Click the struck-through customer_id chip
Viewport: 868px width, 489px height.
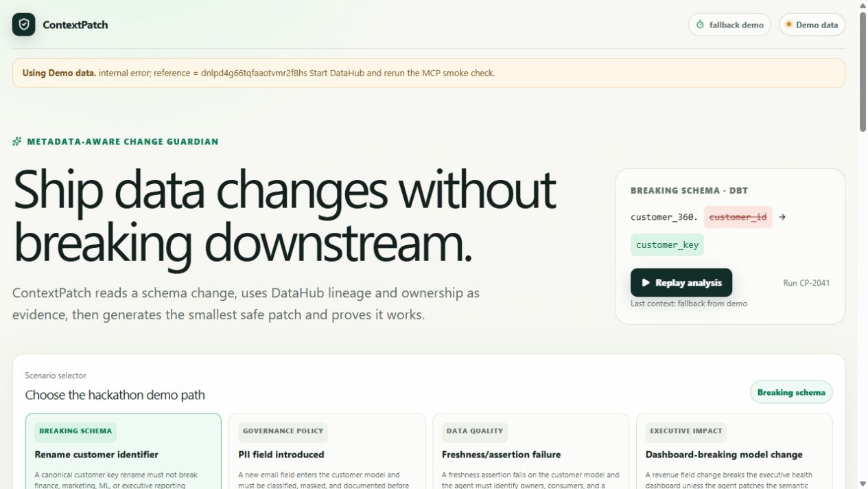click(x=738, y=217)
